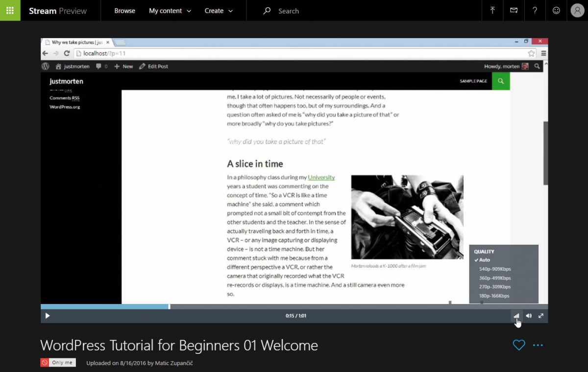Click the browser reload icon in video
The width and height of the screenshot is (588, 372).
pos(67,53)
